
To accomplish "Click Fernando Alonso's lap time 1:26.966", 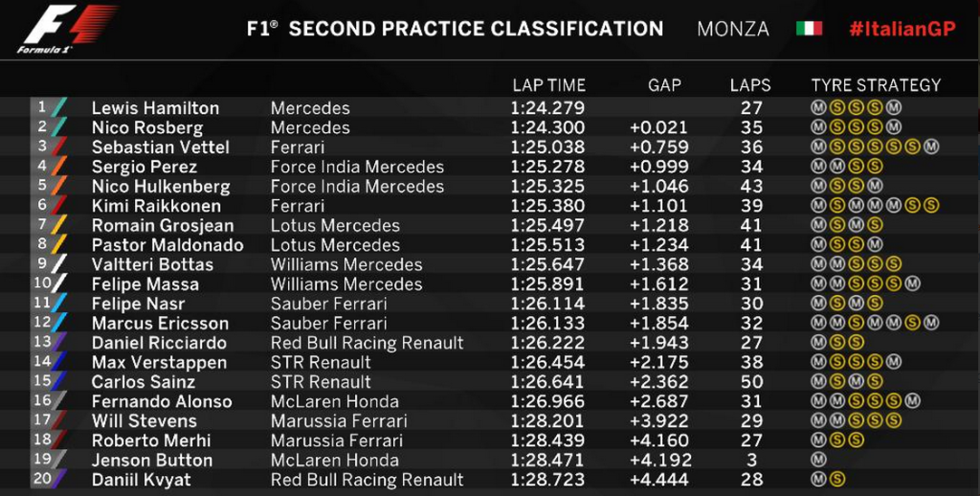I will (547, 401).
